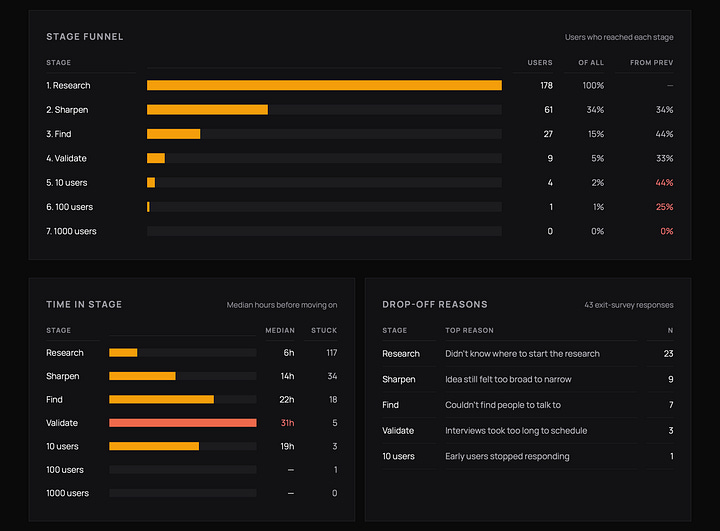Click 'Idea still felt too broad to narrow'
Image resolution: width=720 pixels, height=531 pixels.
[508, 379]
